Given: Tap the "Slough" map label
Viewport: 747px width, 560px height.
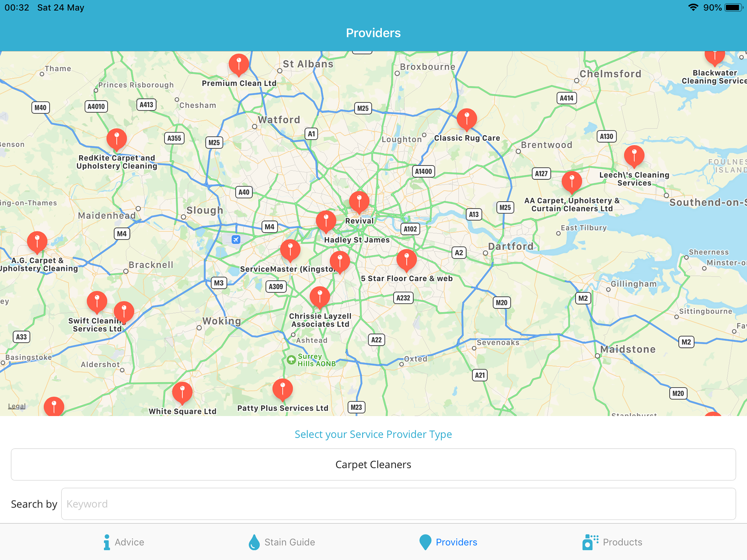Looking at the screenshot, I should 205,210.
